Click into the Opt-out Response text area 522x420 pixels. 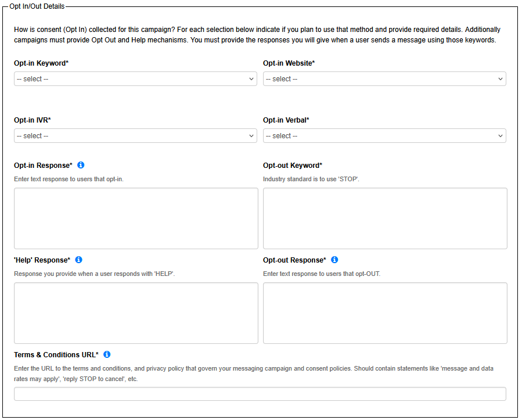385,313
